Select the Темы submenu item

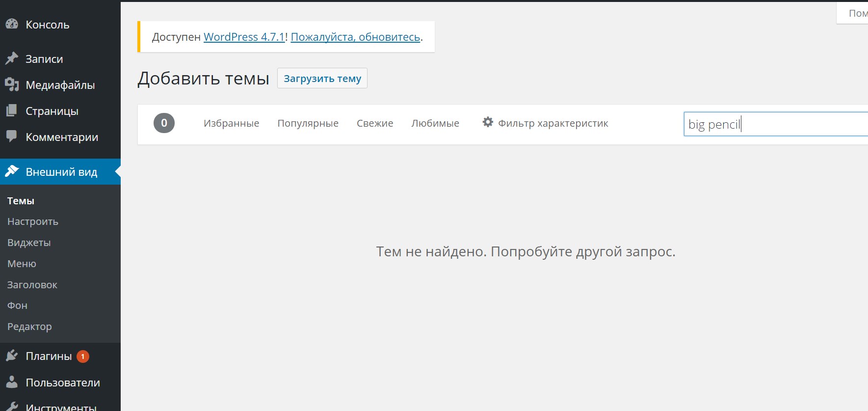[21, 201]
